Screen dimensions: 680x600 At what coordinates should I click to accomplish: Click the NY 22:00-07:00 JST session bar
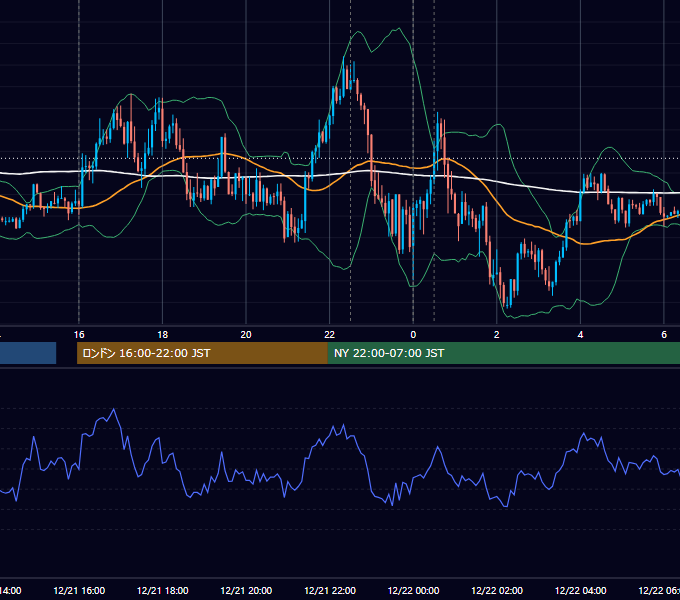pos(504,353)
